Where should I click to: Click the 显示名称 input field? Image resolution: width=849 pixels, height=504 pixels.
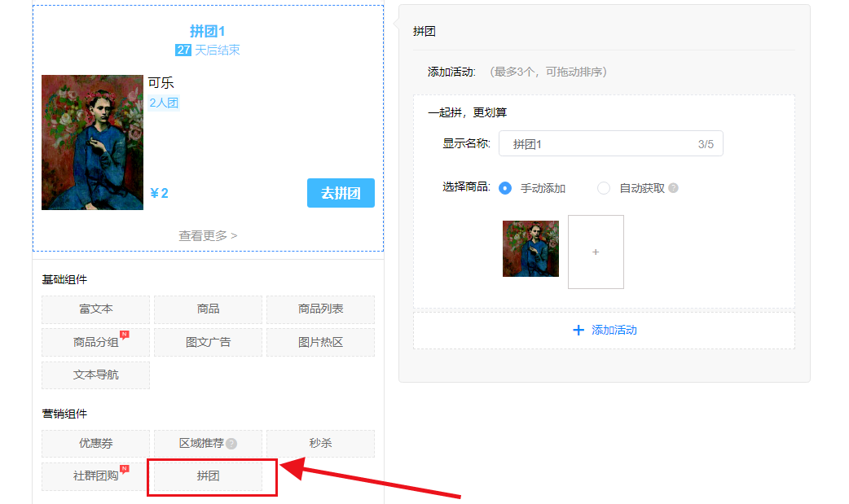pos(611,143)
